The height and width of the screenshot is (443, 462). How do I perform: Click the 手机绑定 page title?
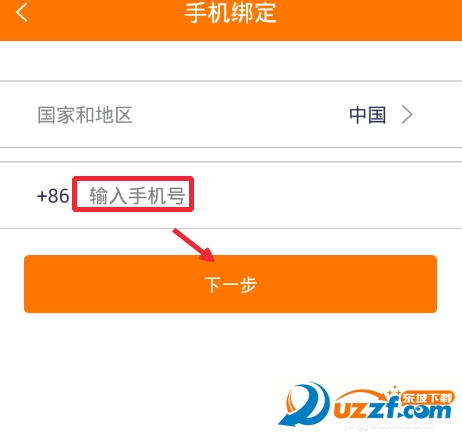click(x=231, y=13)
